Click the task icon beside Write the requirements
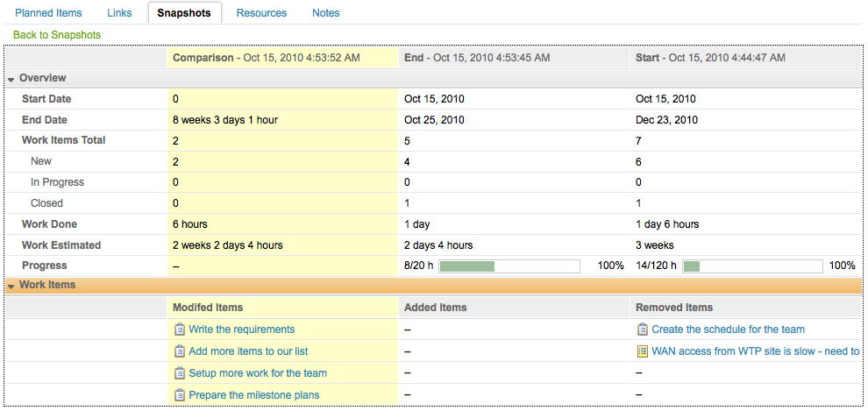The image size is (868, 411). pyautogui.click(x=179, y=330)
